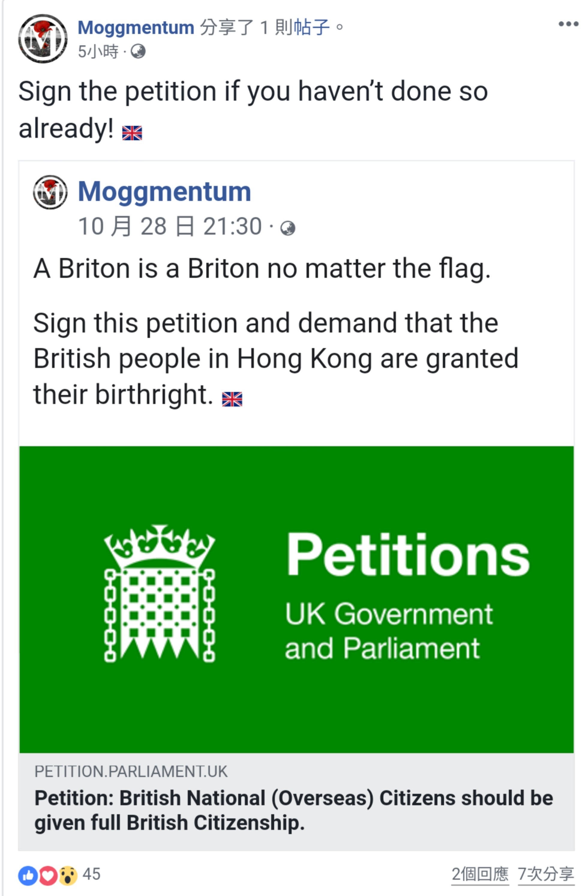Click Moggmentum's profile picture at top
This screenshot has width=588, height=896.
43,38
